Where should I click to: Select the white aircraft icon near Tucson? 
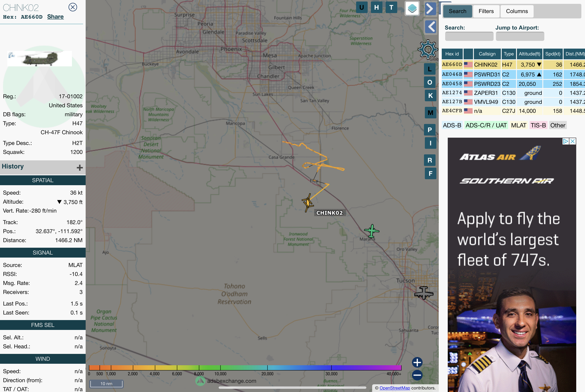pyautogui.click(x=424, y=293)
